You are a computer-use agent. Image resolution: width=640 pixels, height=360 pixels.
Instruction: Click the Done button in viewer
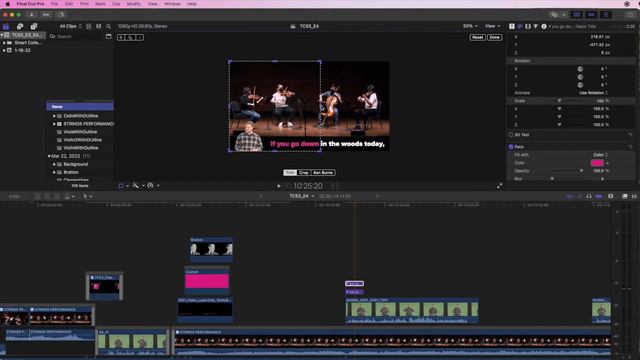click(494, 37)
